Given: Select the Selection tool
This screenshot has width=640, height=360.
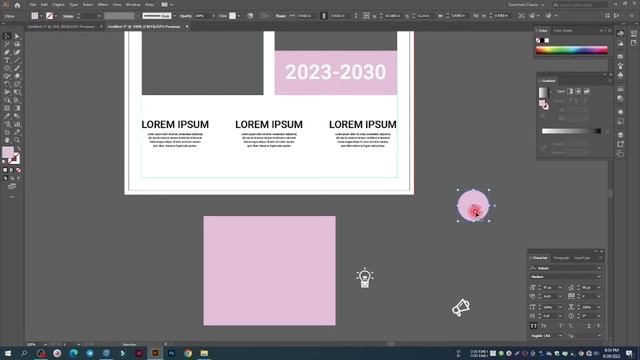Looking at the screenshot, I should (x=7, y=36).
